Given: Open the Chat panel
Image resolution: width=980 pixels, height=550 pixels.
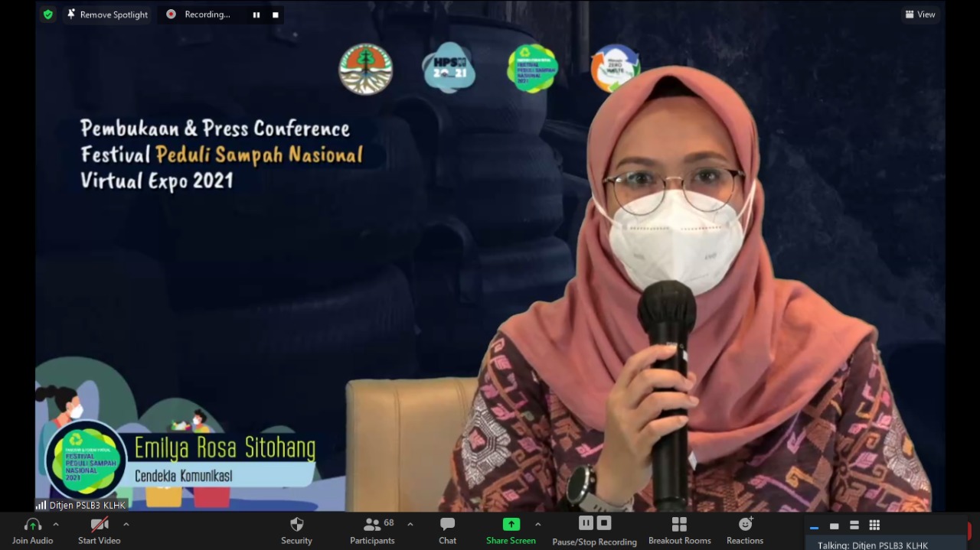Looking at the screenshot, I should 447,525.
